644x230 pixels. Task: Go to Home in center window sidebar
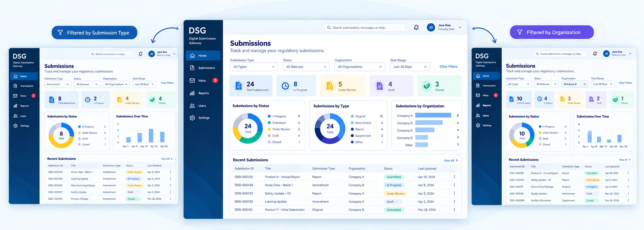pos(203,56)
